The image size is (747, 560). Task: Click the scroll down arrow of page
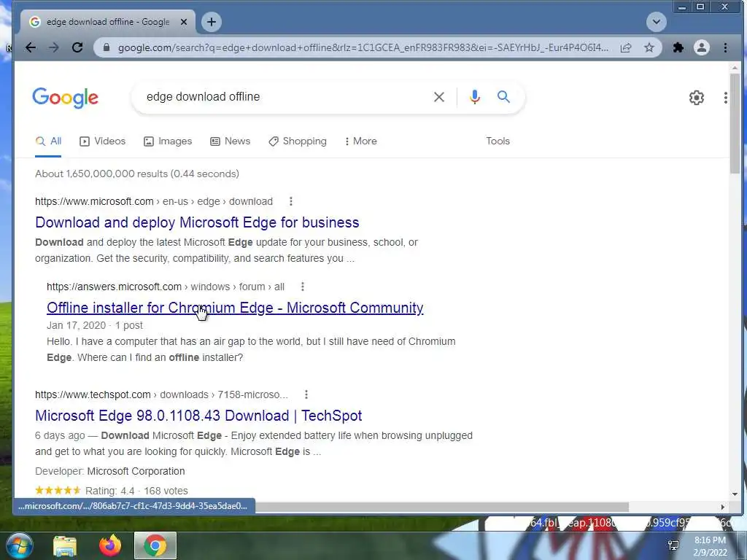click(735, 494)
